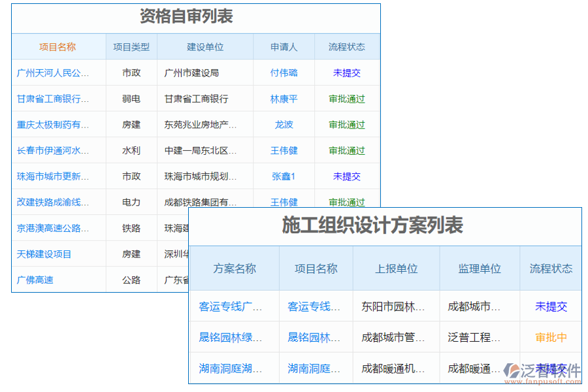Open 湖南洞庭湖... plan name
The width and height of the screenshot is (588, 392).
click(x=232, y=368)
